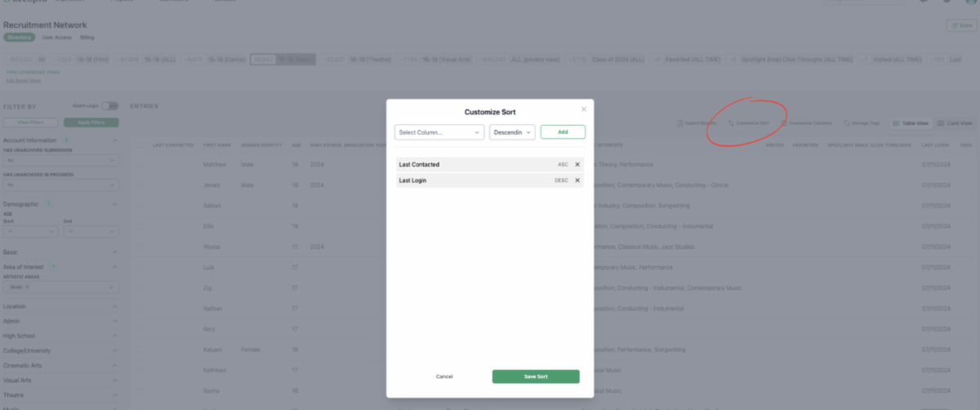
Task: Cancel the sort customization
Action: (444, 377)
